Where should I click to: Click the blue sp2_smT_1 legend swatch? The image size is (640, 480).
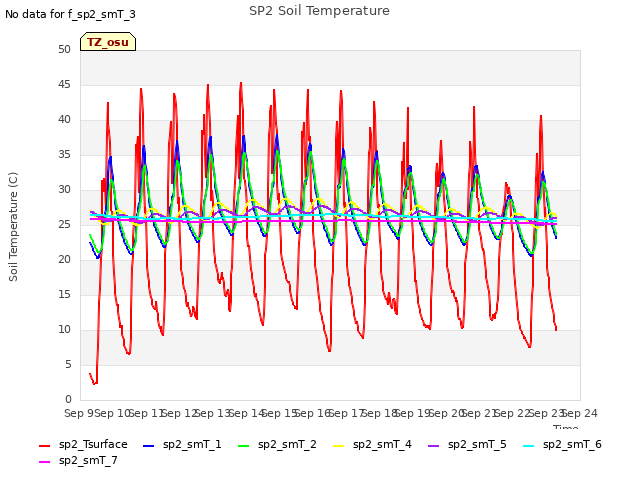pos(149,446)
